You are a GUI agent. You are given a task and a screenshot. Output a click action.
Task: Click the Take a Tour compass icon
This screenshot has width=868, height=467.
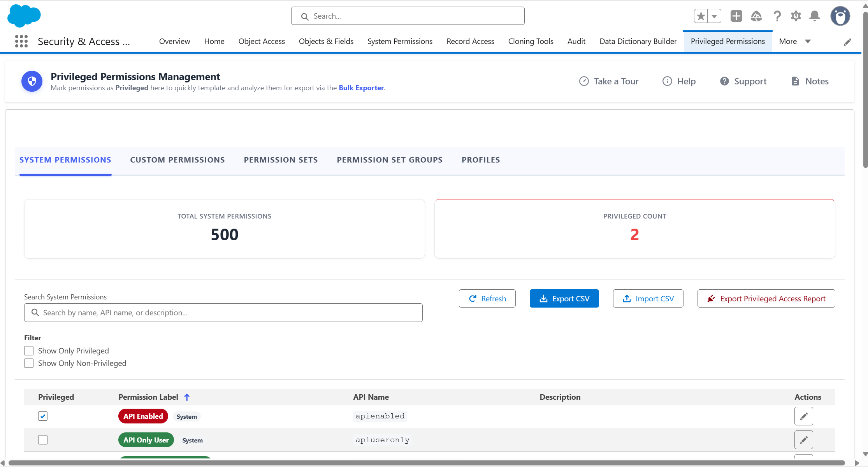(584, 81)
